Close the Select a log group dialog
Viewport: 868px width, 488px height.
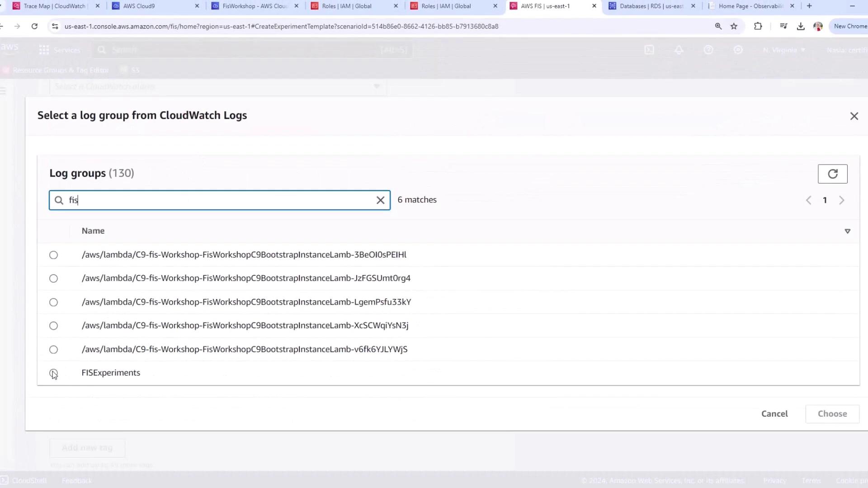coord(854,116)
